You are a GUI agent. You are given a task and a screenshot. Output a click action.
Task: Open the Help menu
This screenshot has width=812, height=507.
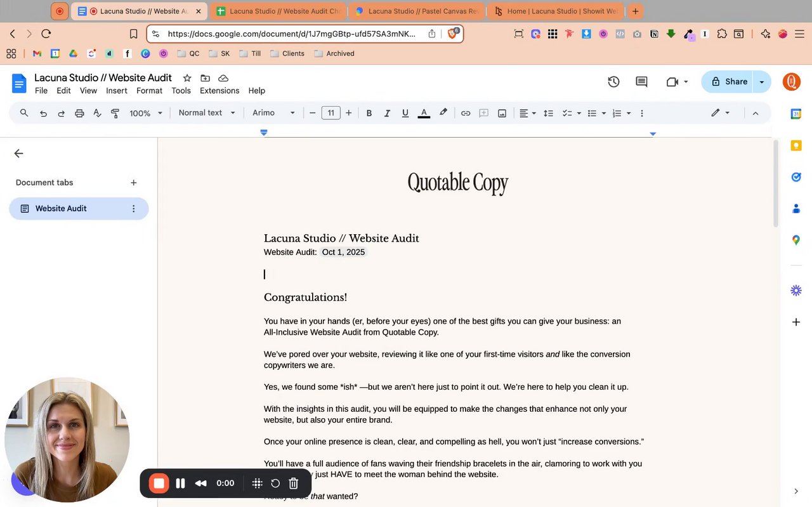click(256, 91)
